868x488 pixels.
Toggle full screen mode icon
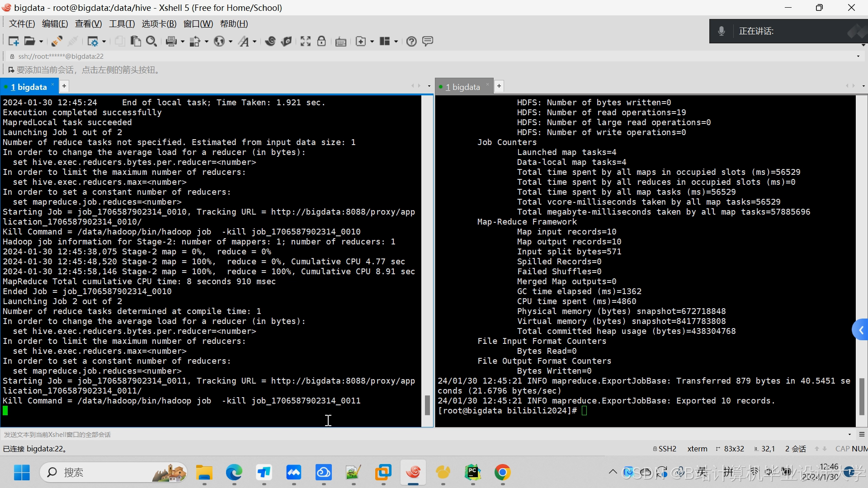point(306,41)
